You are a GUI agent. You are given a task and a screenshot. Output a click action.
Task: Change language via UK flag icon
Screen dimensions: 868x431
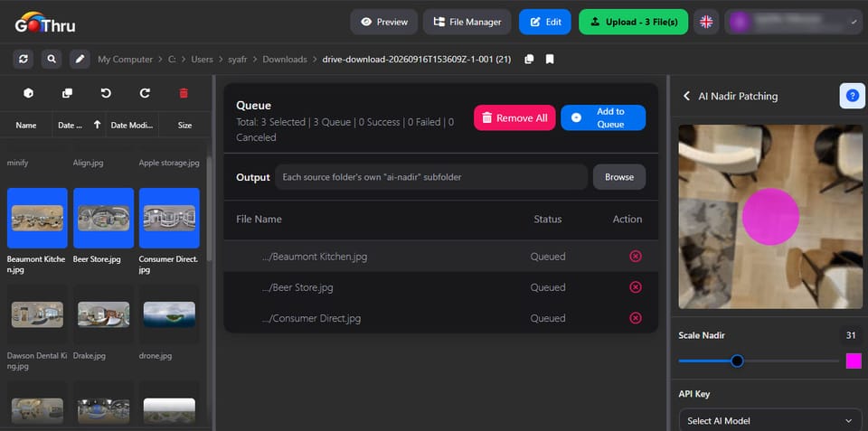click(x=706, y=22)
